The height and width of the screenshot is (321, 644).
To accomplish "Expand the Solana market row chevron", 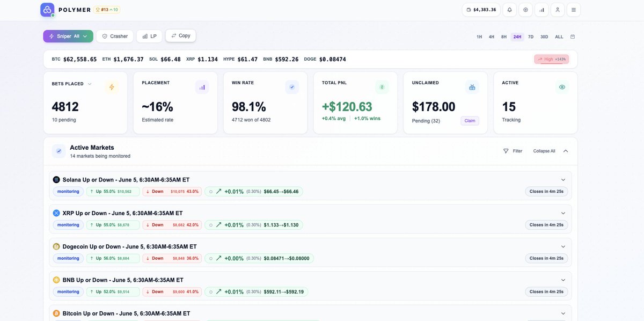I will 563,180.
